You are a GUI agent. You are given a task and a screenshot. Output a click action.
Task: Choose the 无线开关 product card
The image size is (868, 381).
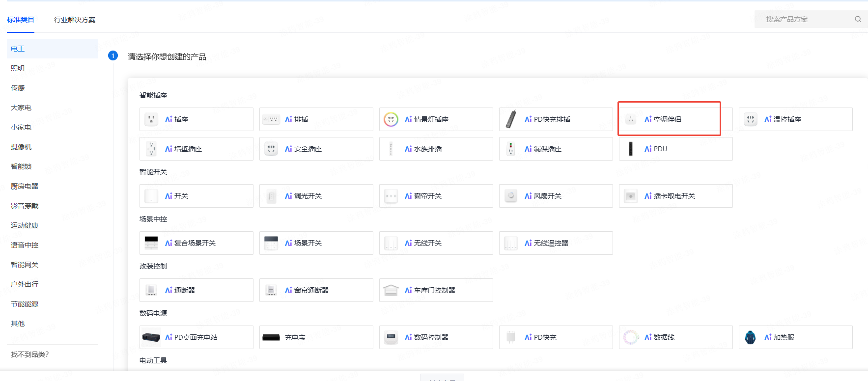(x=436, y=243)
